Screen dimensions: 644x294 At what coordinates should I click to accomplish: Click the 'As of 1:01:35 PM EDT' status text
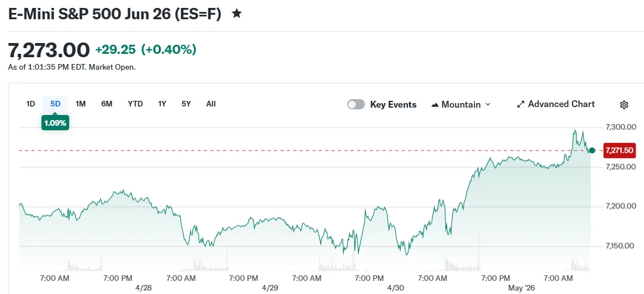[72, 67]
